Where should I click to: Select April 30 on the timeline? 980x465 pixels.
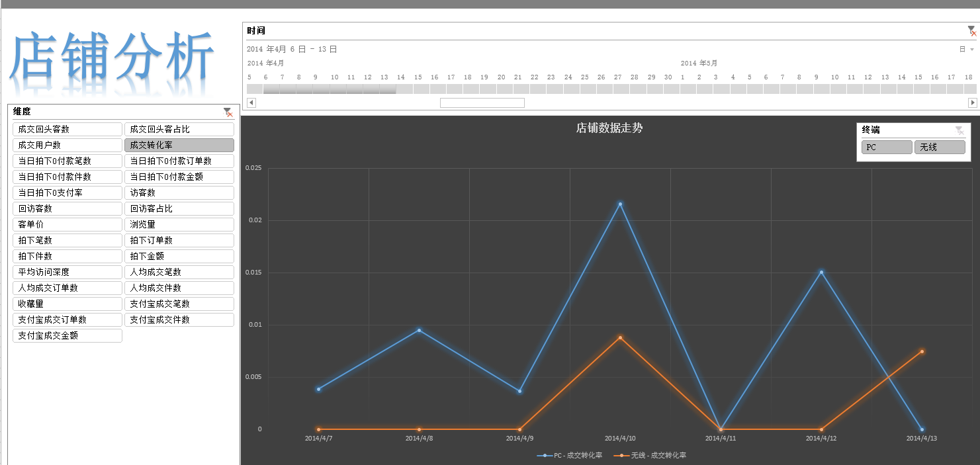[x=672, y=89]
